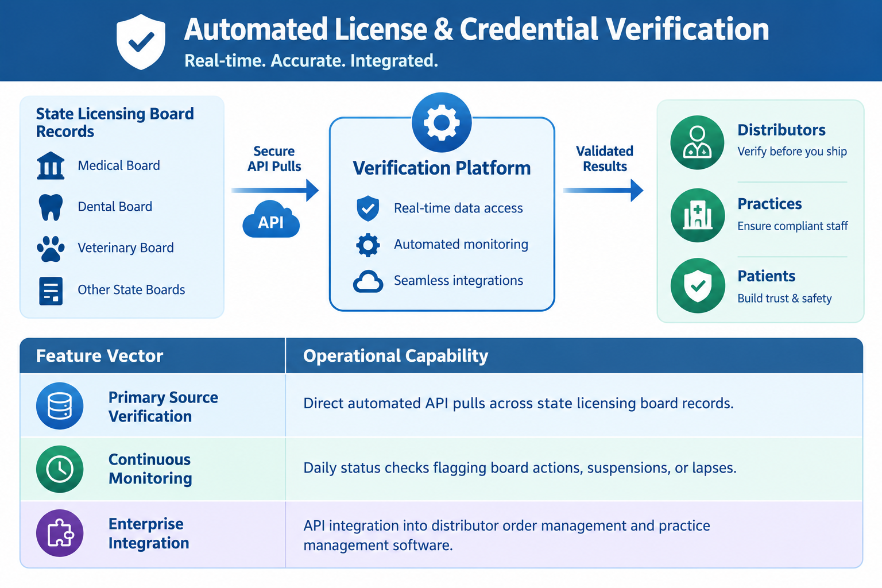
Task: Click the 'Daily status checks' description text
Action: (x=520, y=468)
